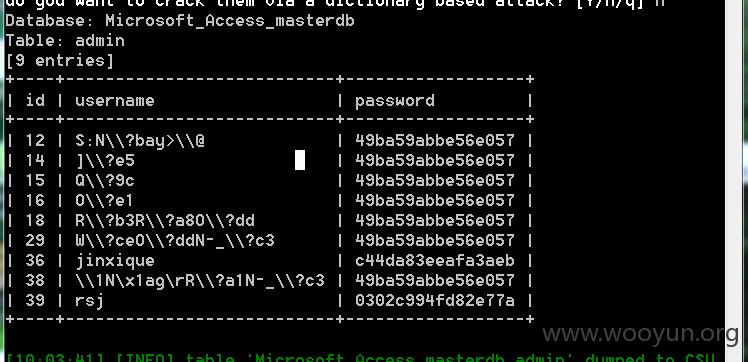748x362 pixels.
Task: Click username 'Q\\?9c' in row 15
Action: click(104, 180)
